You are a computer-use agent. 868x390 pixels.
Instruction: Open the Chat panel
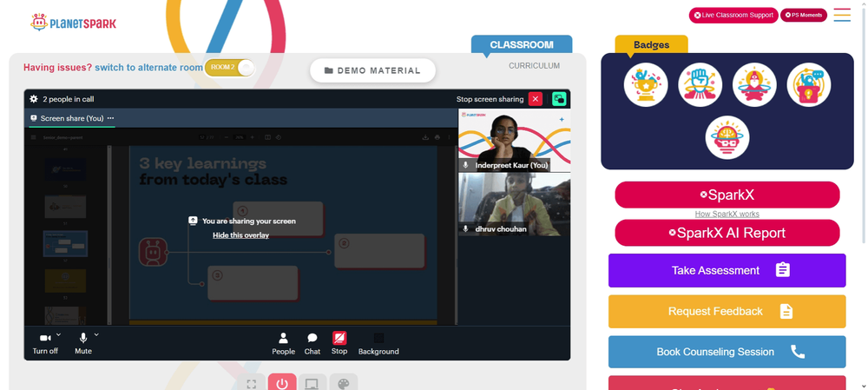(x=312, y=343)
